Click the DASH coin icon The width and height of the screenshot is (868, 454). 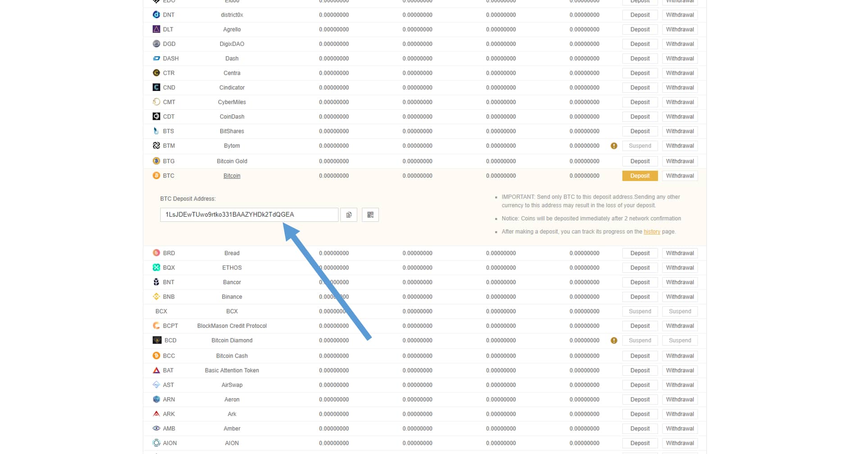[156, 59]
